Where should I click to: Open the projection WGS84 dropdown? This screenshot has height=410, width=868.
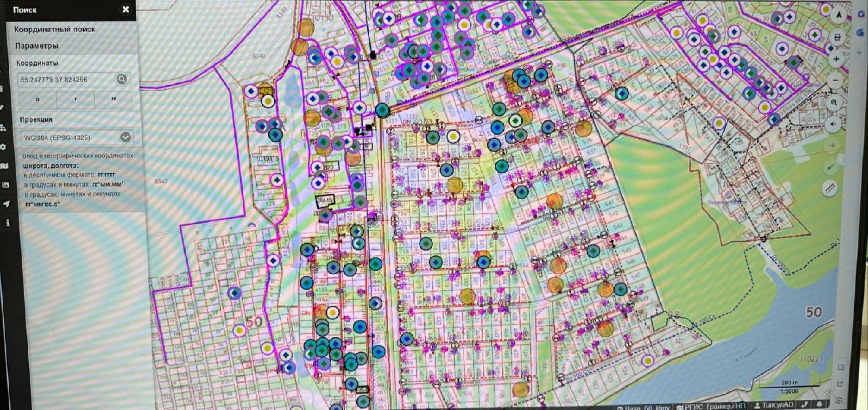pos(126,137)
